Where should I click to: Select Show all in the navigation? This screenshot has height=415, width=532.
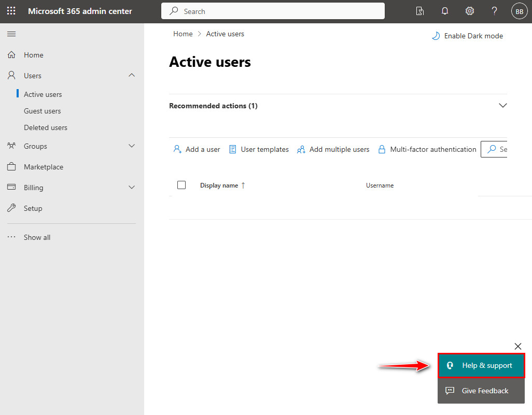click(x=37, y=237)
